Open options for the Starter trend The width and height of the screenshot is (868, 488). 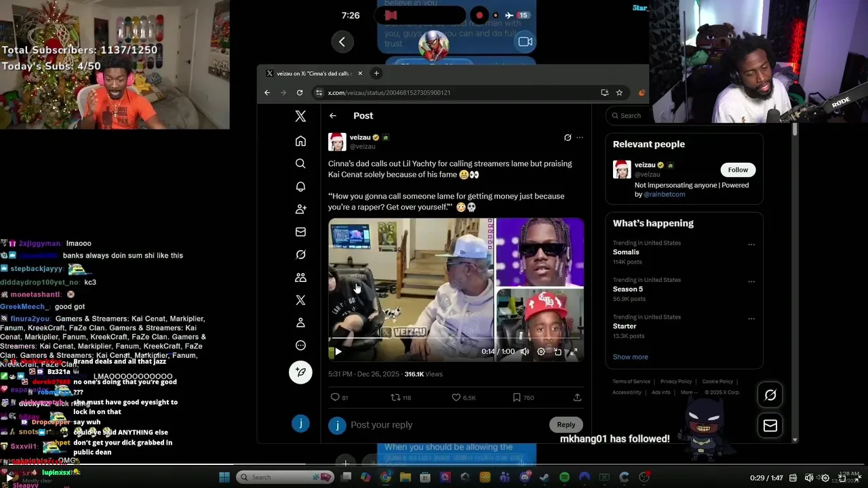[x=751, y=318]
